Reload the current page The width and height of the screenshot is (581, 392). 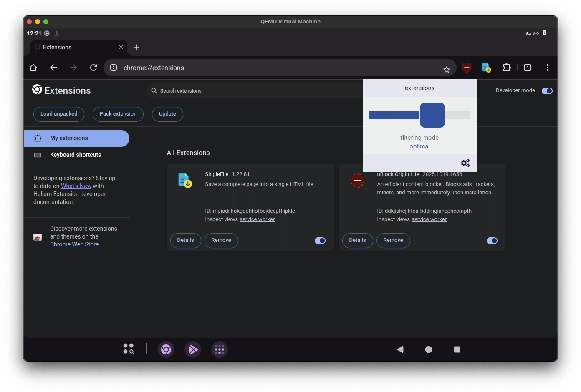(93, 68)
